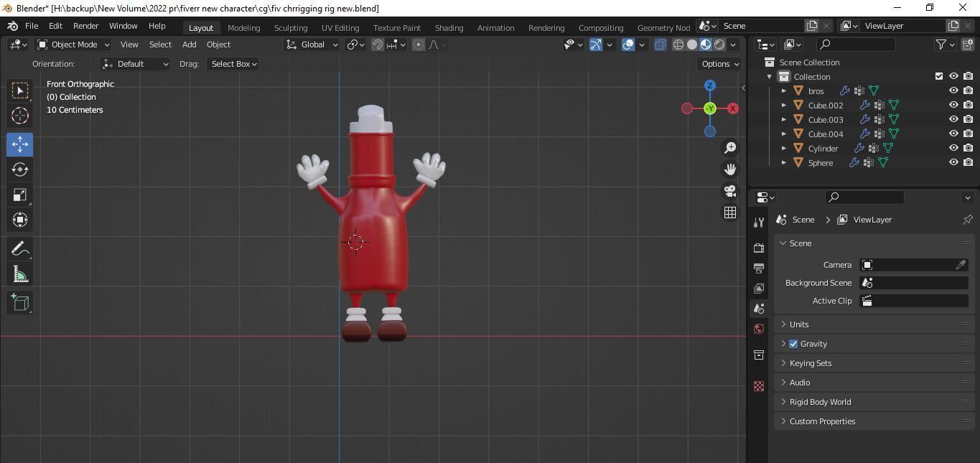This screenshot has width=980, height=463.
Task: Toggle the Gravity checkbox
Action: click(x=793, y=344)
